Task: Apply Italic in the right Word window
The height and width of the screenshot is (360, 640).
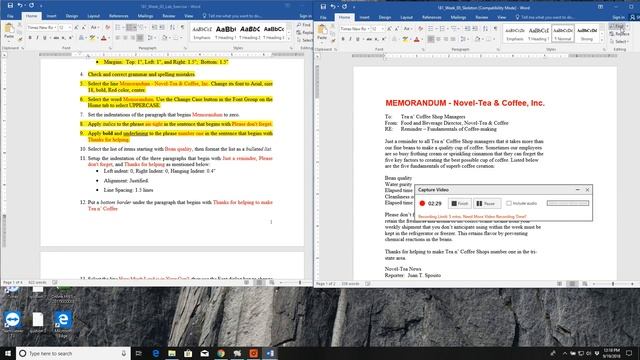Action: tap(350, 39)
